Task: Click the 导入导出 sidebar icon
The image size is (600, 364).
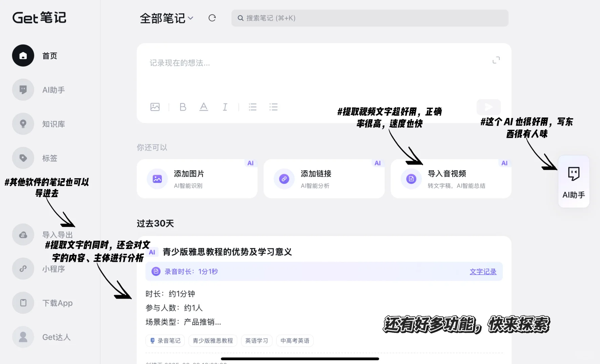Action: (x=23, y=235)
